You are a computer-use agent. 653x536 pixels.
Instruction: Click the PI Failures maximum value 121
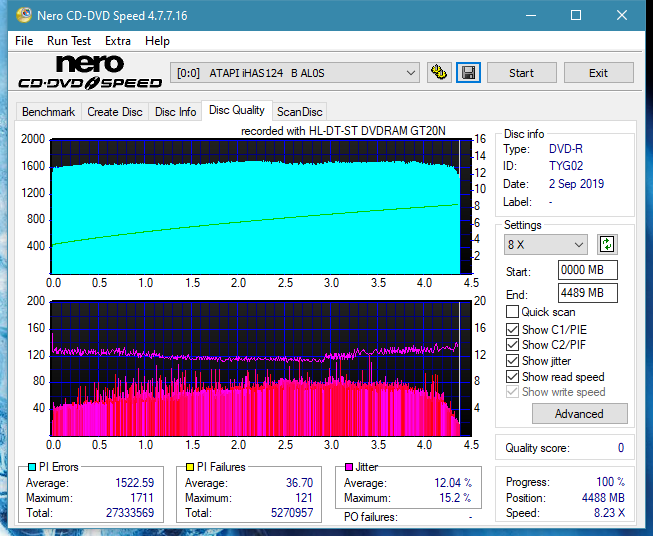click(x=304, y=498)
